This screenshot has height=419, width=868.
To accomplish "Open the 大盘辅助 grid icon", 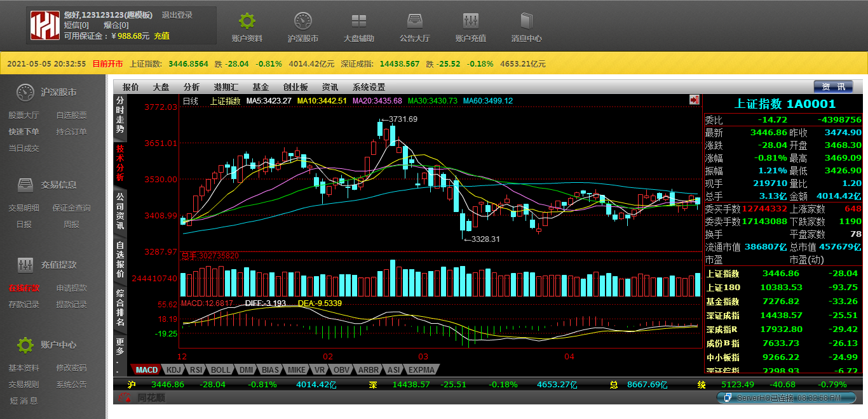I will 359,21.
